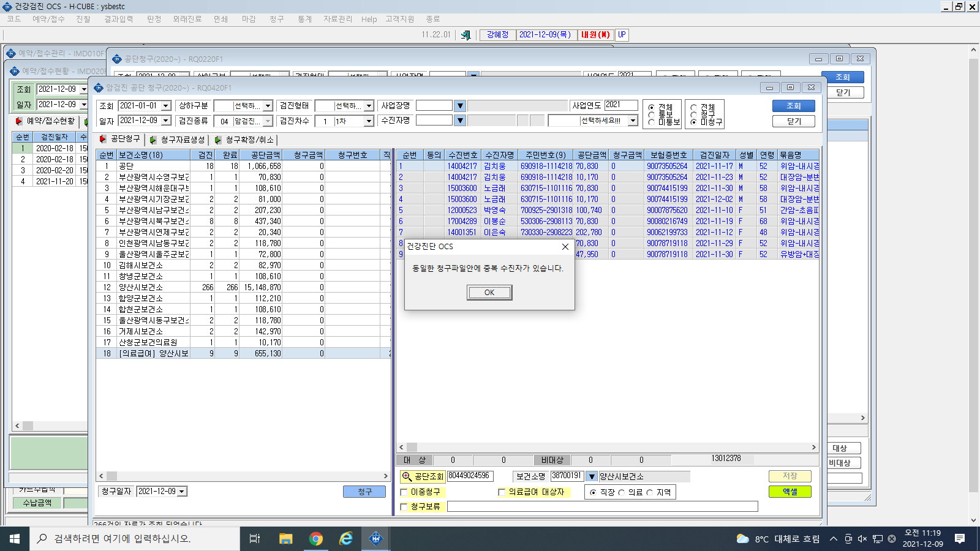Open Internet Explorer from the taskbar
Screen dimensions: 980x551
pyautogui.click(x=346, y=539)
